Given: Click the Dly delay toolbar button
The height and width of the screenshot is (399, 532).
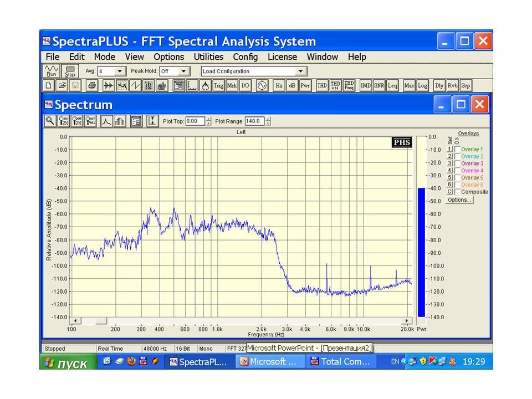Looking at the screenshot, I should (439, 85).
